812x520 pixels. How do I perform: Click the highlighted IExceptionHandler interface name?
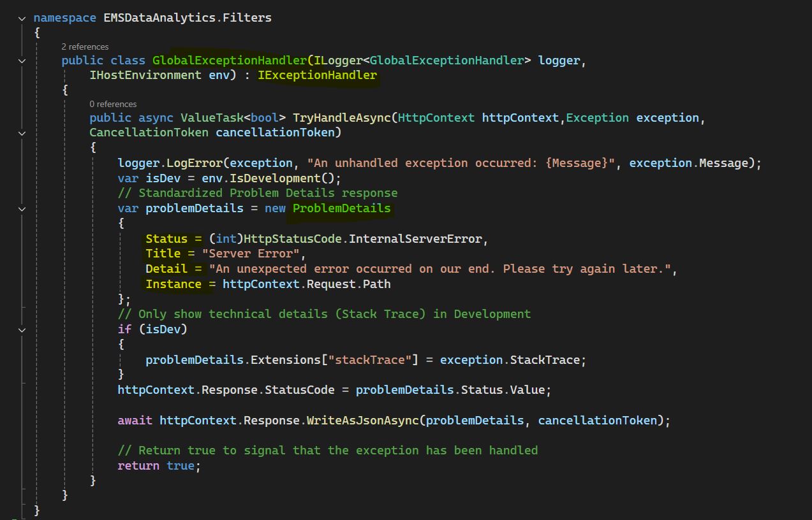point(317,76)
